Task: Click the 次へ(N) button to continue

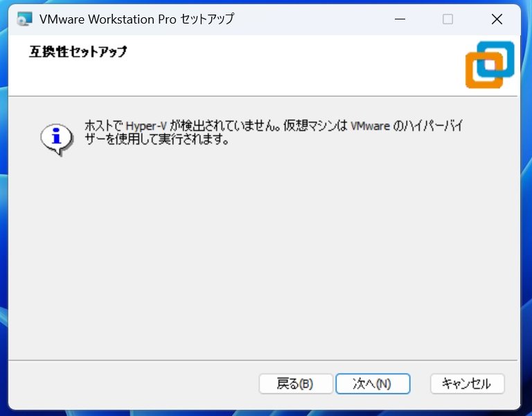Action: tap(373, 383)
